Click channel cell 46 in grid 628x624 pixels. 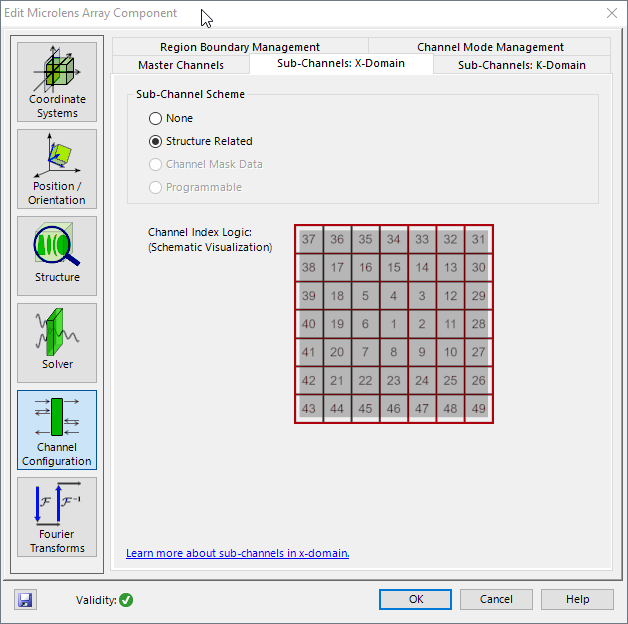point(394,409)
